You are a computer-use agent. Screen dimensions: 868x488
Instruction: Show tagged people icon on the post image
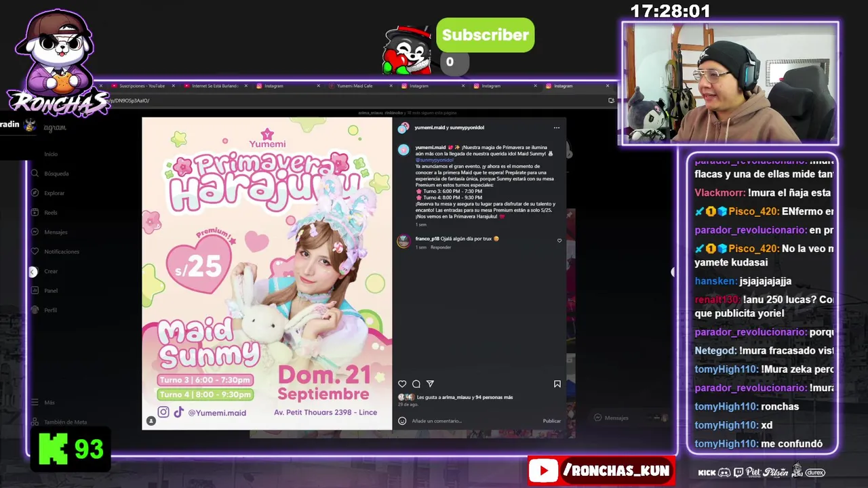click(151, 421)
